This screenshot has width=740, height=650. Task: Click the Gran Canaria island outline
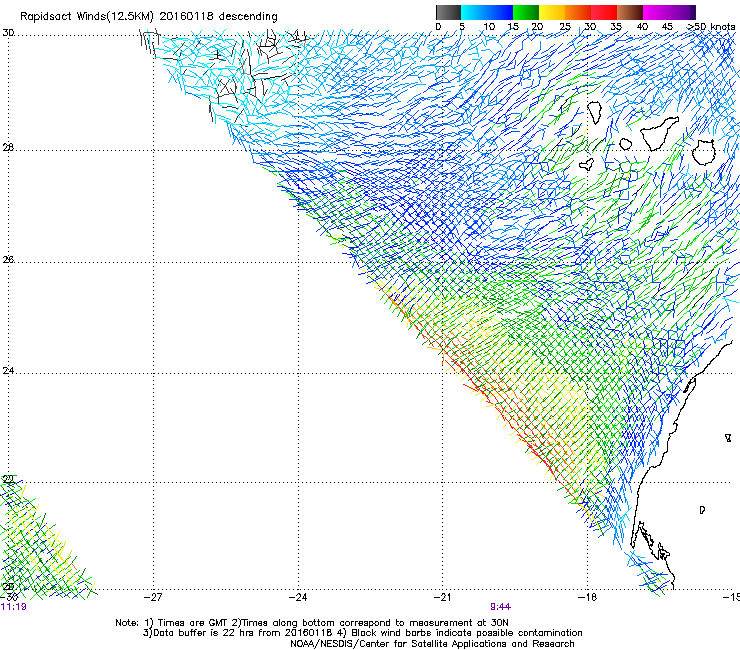[x=704, y=152]
